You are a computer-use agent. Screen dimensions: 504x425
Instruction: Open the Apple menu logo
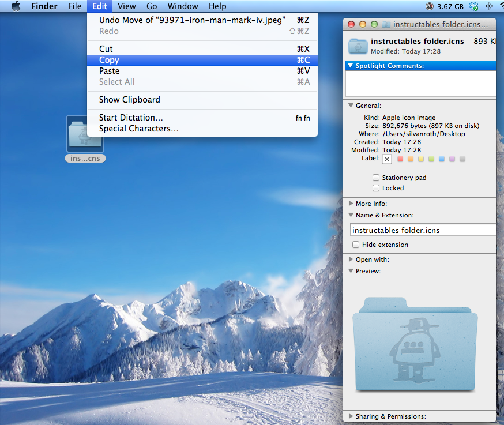pos(16,6)
